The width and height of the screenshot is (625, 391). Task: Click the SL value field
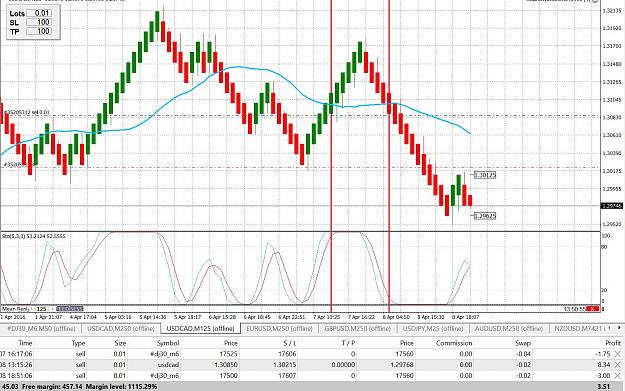39,22
